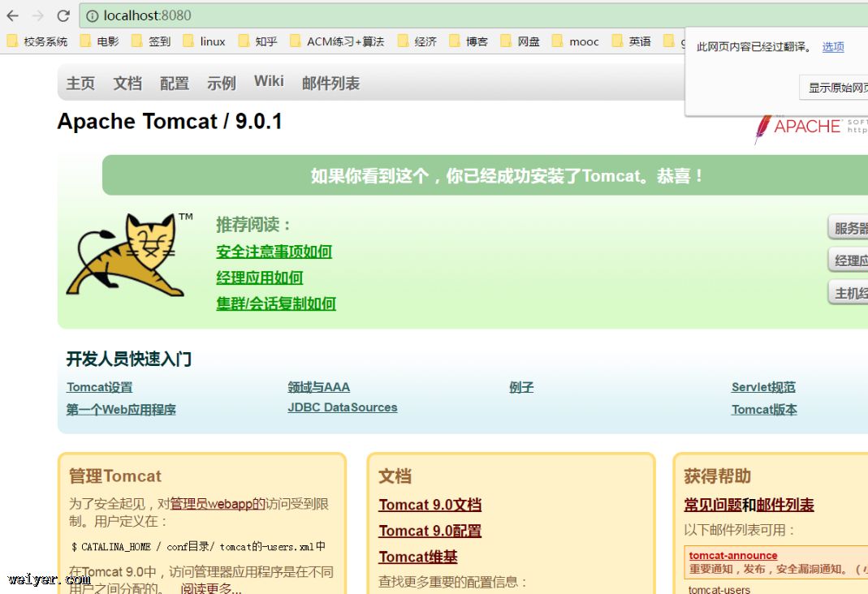The height and width of the screenshot is (594, 868).
Task: Open the Tomcat设置 link
Action: (100, 387)
